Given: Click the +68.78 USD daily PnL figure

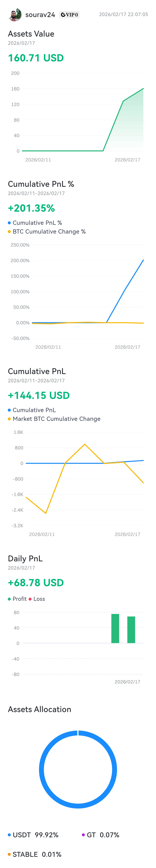Looking at the screenshot, I should 36,583.
